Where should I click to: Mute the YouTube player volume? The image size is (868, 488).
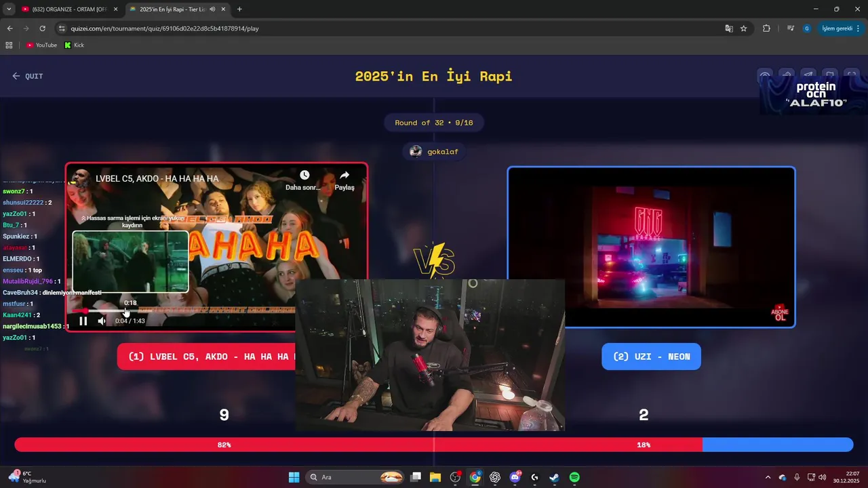(x=102, y=321)
